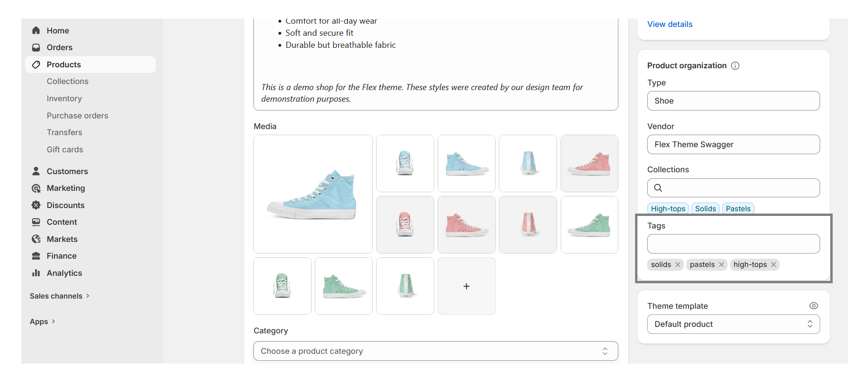
Task: Remove the solids tag
Action: click(x=678, y=265)
